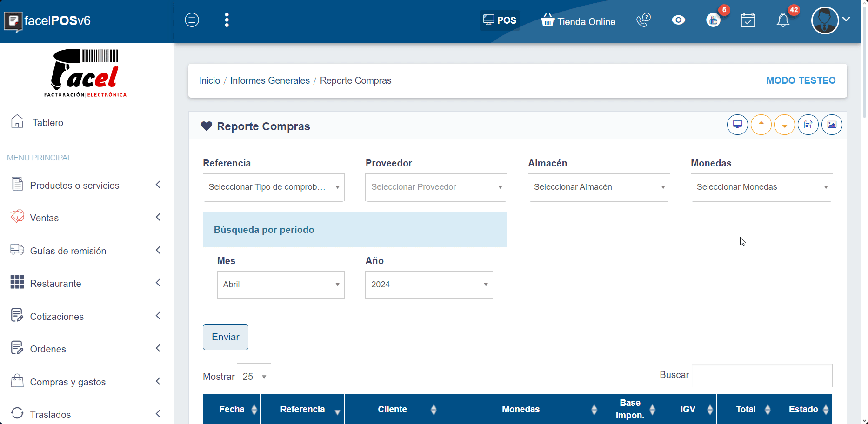Click the Buscar search input field
This screenshot has width=868, height=424.
761,376
